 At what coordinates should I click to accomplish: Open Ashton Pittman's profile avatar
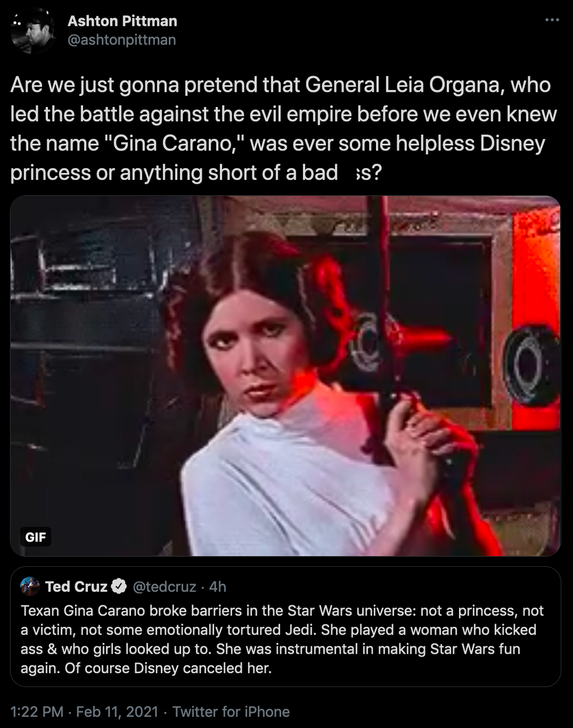[32, 31]
